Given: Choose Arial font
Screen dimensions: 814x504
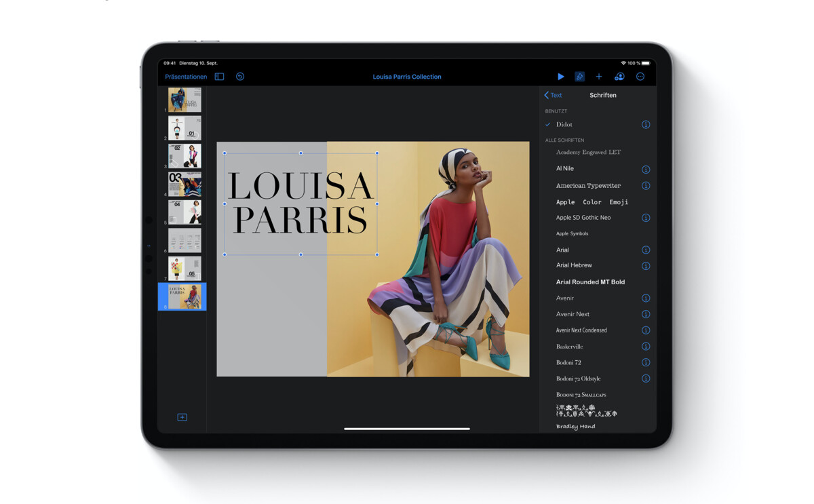Looking at the screenshot, I should (x=562, y=250).
